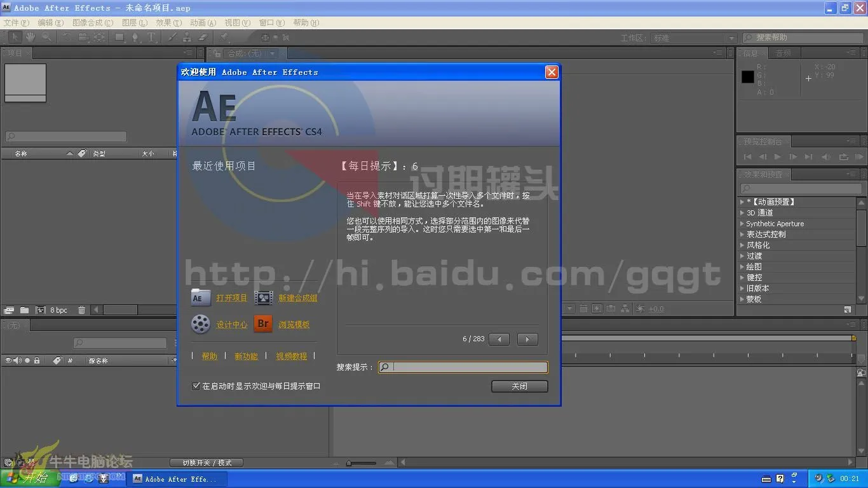The image size is (868, 488).
Task: Show the next daily tip with arrow button
Action: 527,339
